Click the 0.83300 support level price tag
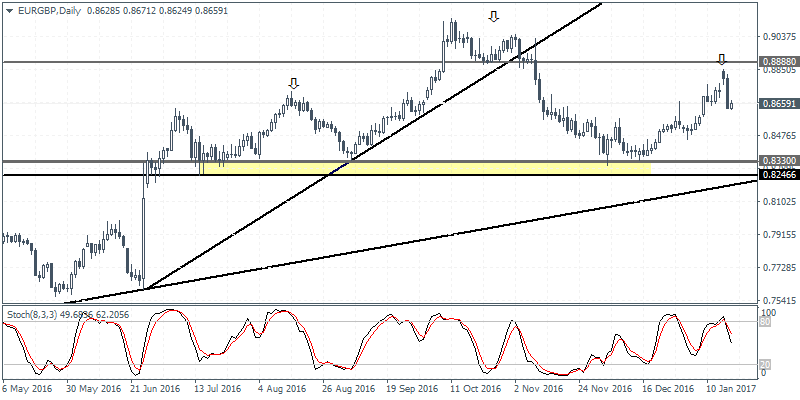Screen dimensions: 800x400 point(776,160)
